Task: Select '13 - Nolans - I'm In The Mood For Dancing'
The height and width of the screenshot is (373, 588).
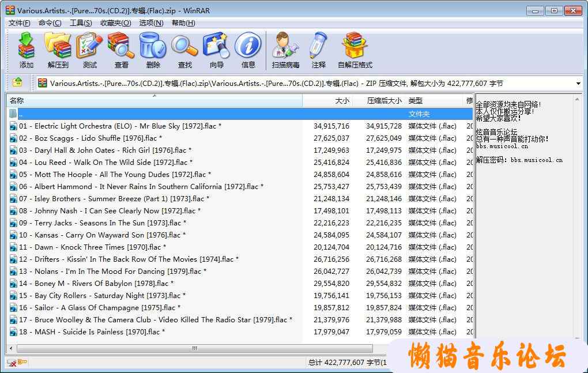Action: pyautogui.click(x=113, y=271)
